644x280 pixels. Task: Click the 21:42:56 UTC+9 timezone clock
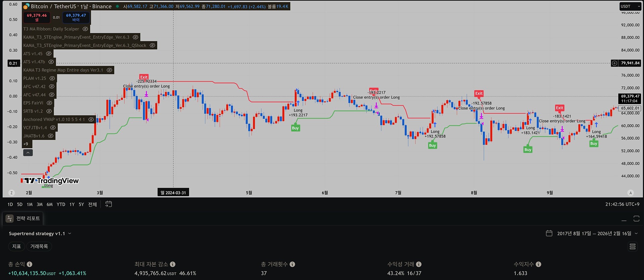click(x=622, y=204)
